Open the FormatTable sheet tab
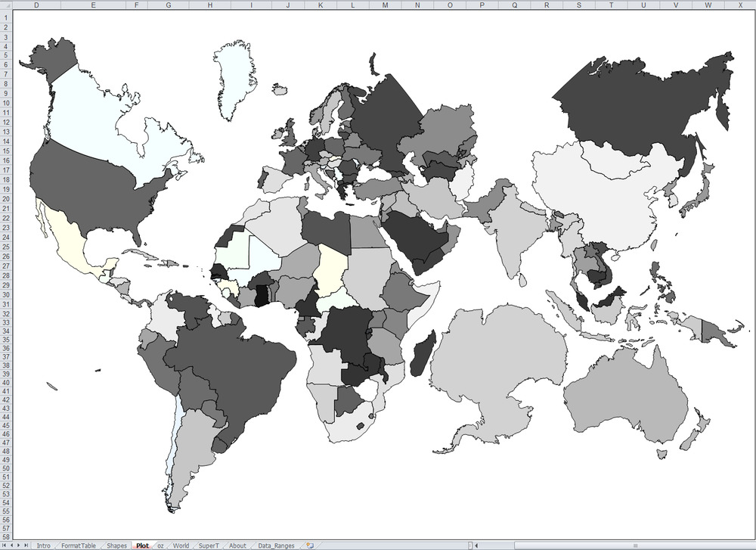The width and height of the screenshot is (756, 550). 79,545
